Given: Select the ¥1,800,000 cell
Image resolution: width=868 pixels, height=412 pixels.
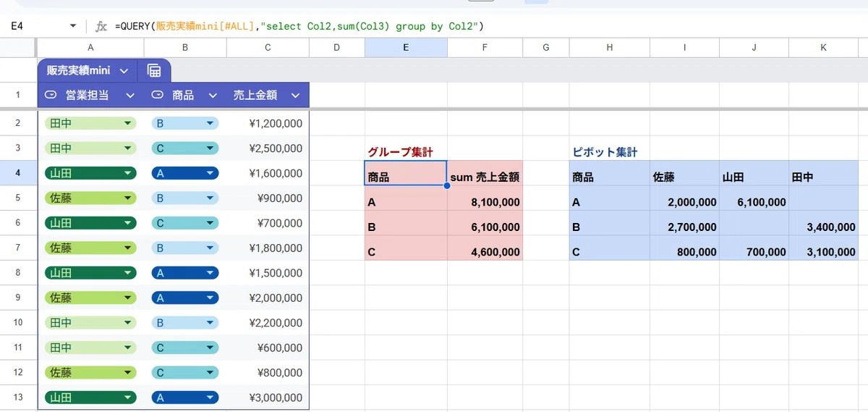Looking at the screenshot, I should [x=268, y=248].
